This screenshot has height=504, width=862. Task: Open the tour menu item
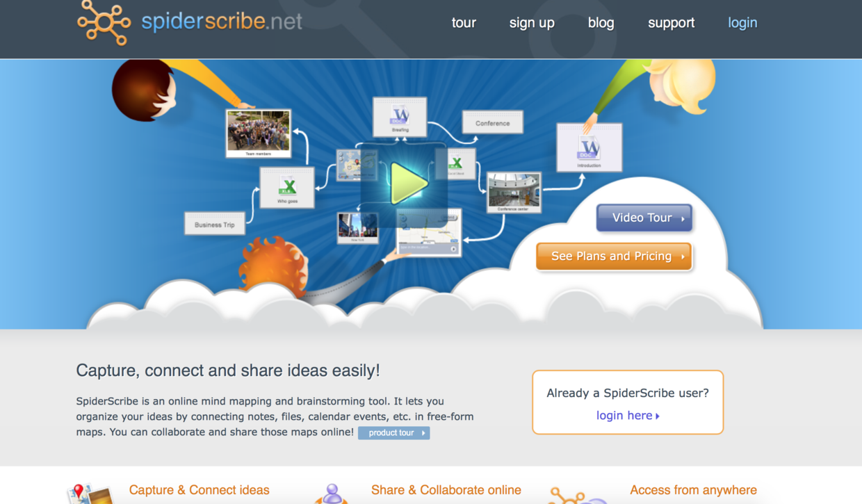click(x=464, y=23)
